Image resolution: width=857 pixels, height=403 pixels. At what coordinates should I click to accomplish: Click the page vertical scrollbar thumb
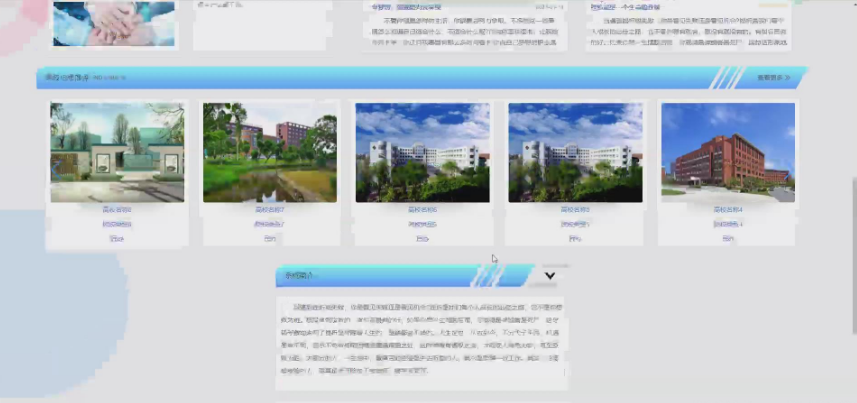(854, 255)
